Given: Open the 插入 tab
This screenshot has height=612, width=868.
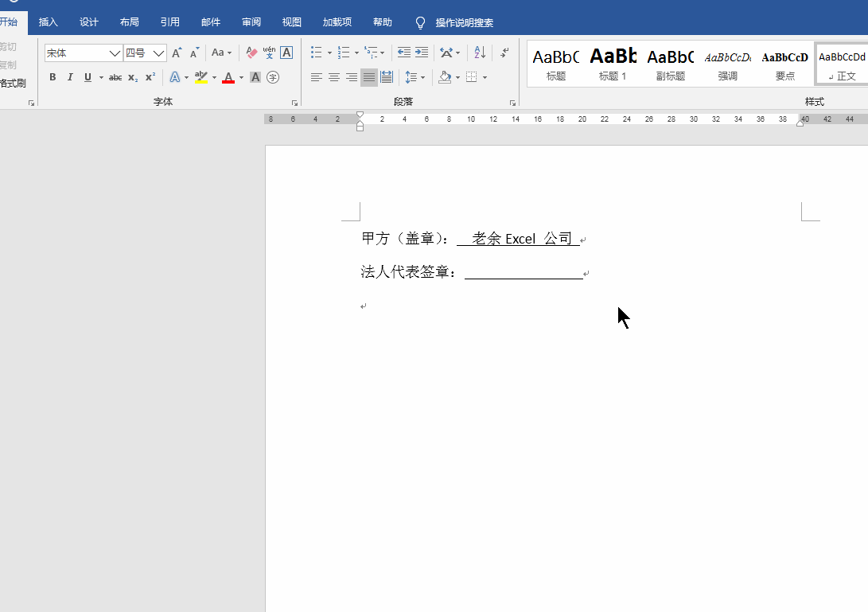Looking at the screenshot, I should coord(49,22).
